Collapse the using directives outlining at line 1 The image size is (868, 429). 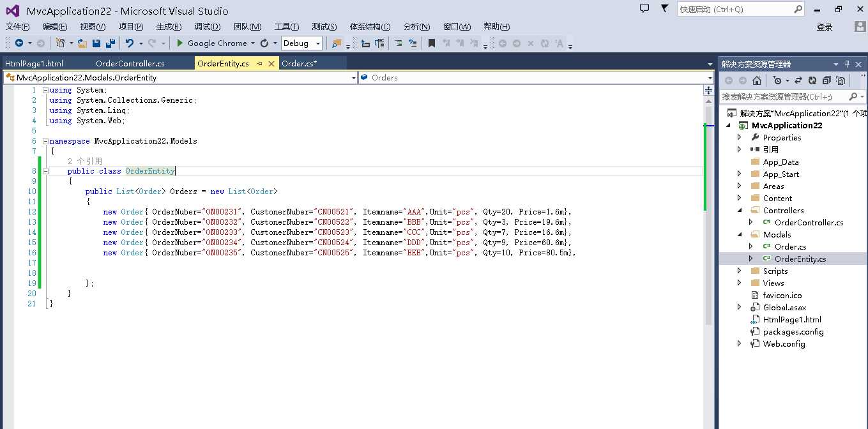pyautogui.click(x=45, y=90)
